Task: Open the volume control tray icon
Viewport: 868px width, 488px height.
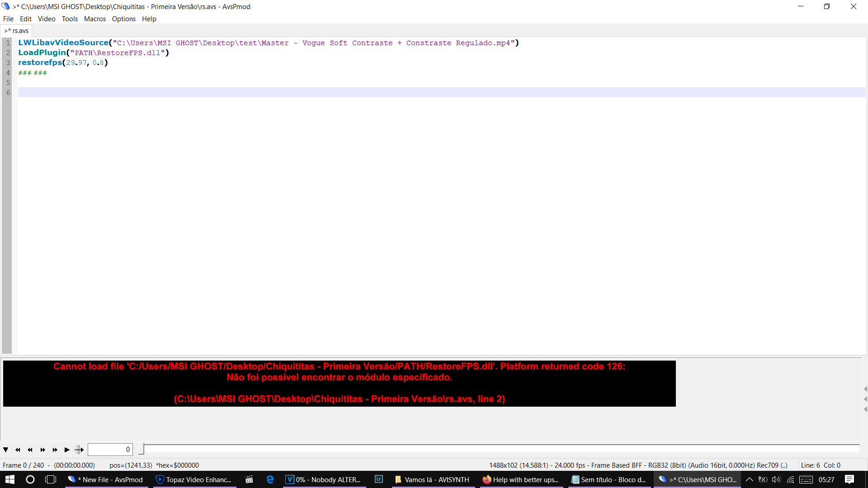Action: point(776,479)
